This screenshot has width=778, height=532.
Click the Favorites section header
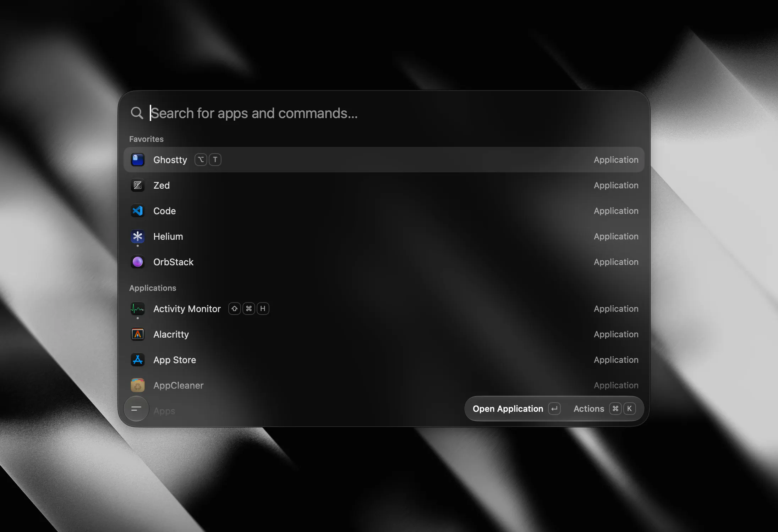pos(146,139)
